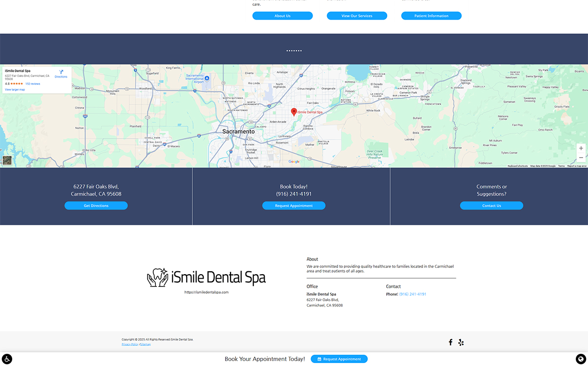
Task: Call the practice via the (916) 241-4191 link
Action: click(412, 294)
